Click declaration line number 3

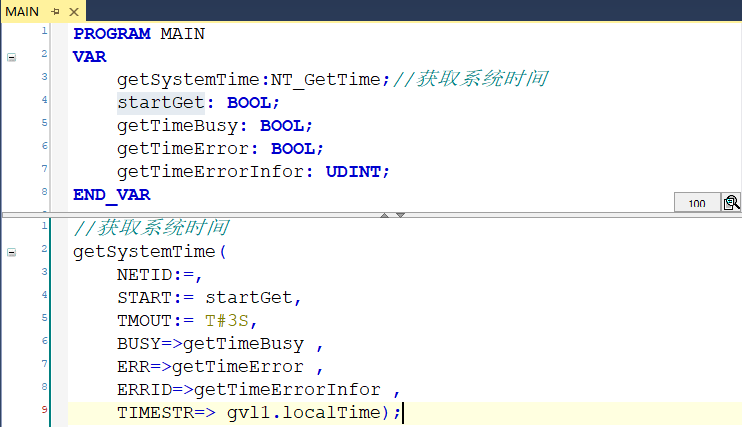click(44, 76)
